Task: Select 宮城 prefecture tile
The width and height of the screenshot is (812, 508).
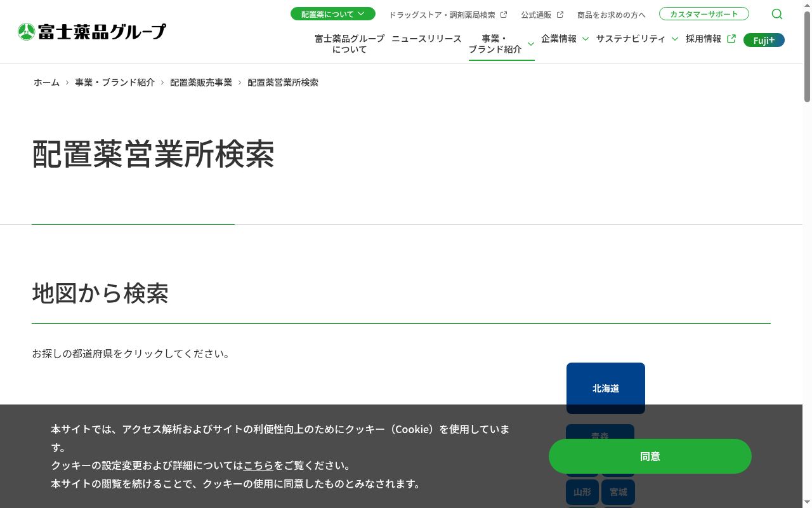Action: coord(619,492)
